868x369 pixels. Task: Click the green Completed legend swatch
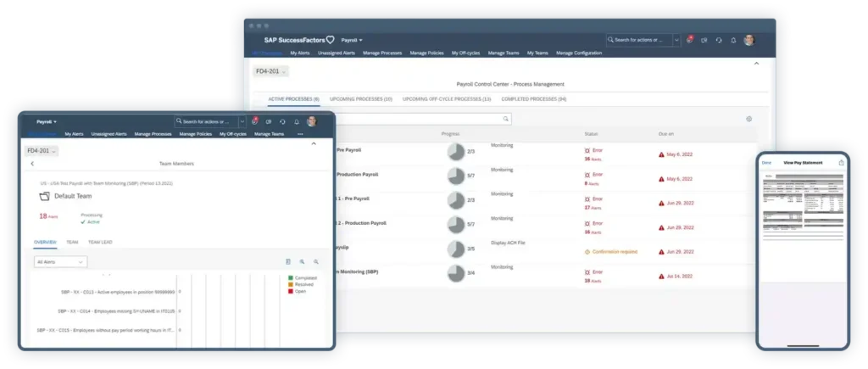click(291, 278)
